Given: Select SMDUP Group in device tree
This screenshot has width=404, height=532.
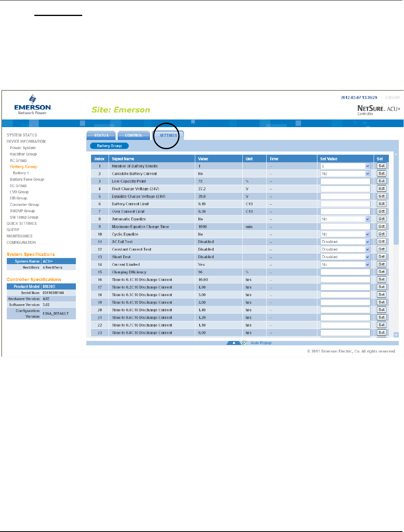Looking at the screenshot, I should click(x=22, y=211).
